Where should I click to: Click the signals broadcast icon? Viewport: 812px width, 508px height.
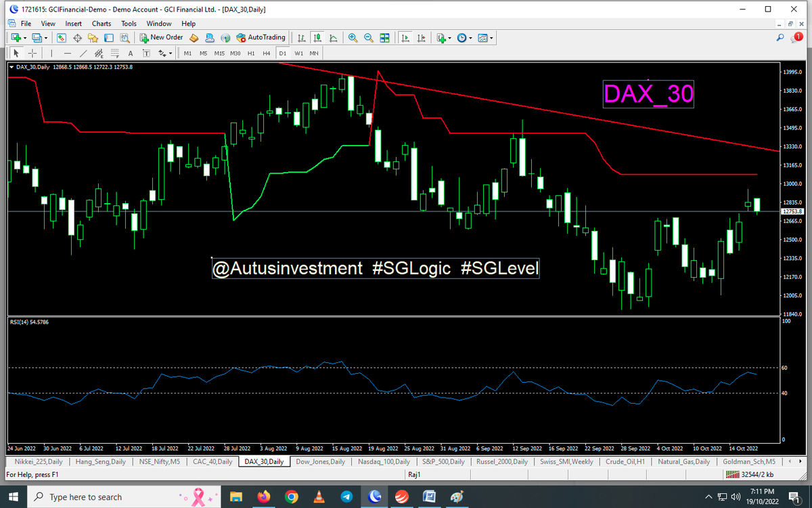click(x=225, y=38)
